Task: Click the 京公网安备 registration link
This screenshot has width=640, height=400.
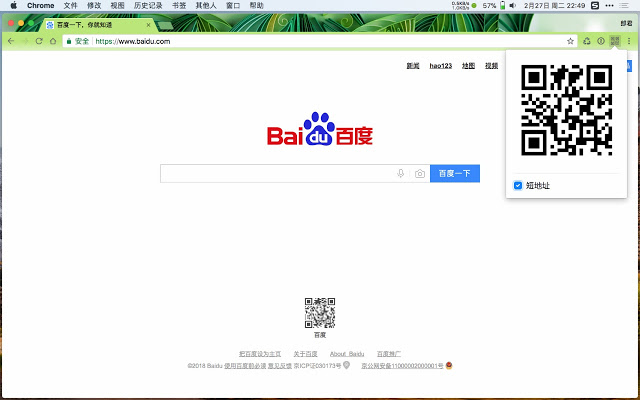Action: pos(402,366)
